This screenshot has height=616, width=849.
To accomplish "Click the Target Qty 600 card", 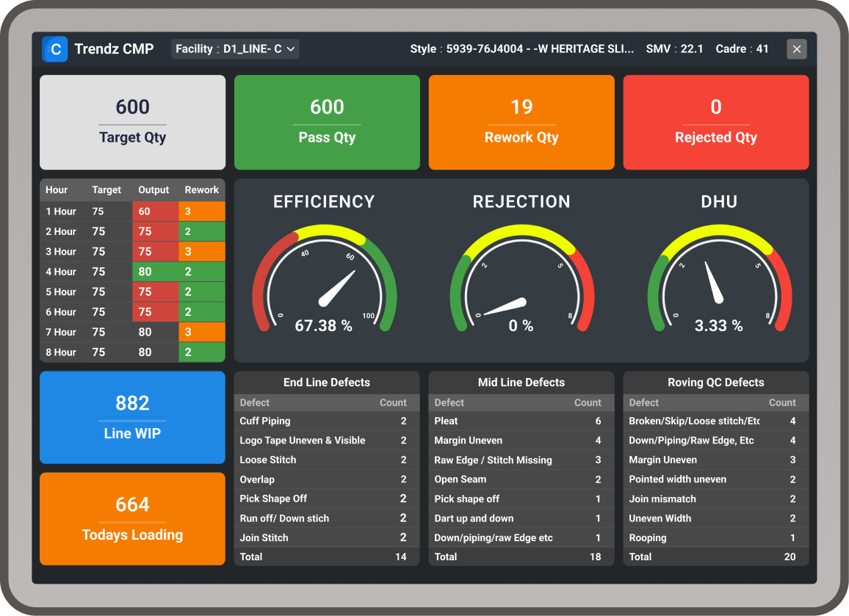I will pyautogui.click(x=132, y=122).
